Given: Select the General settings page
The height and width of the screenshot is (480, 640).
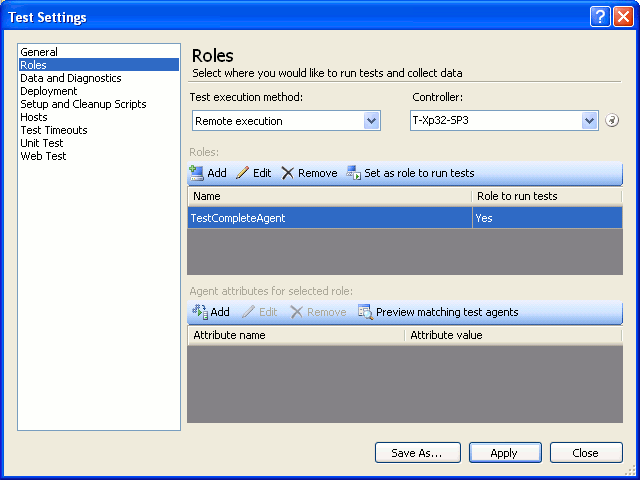Looking at the screenshot, I should pyautogui.click(x=39, y=52).
